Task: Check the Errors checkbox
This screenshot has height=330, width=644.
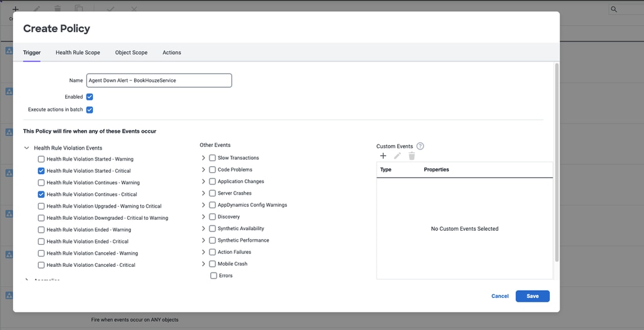Action: 213,275
